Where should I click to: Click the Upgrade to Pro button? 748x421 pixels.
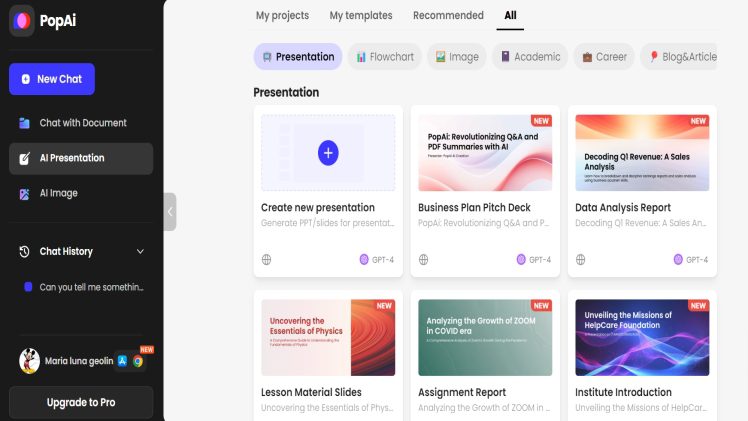(x=81, y=402)
